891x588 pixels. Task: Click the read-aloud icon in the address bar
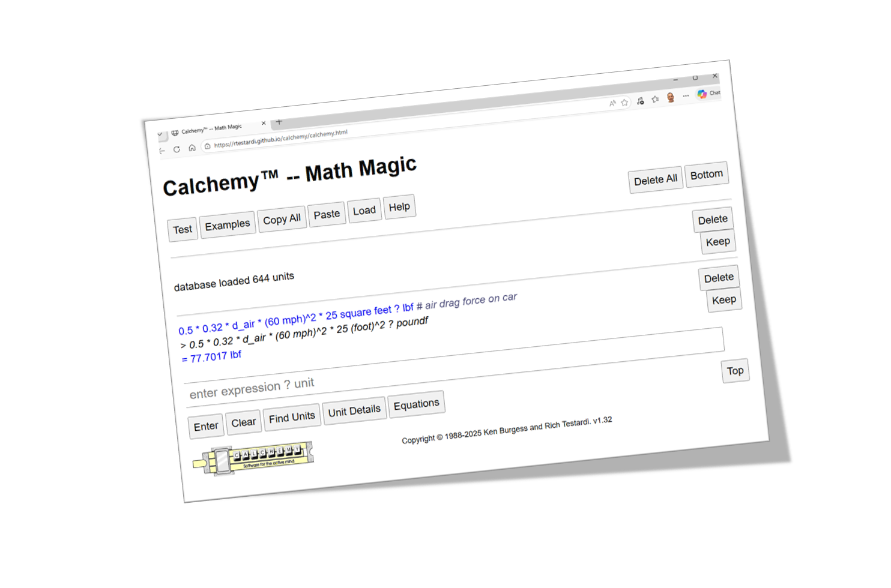[x=613, y=102]
